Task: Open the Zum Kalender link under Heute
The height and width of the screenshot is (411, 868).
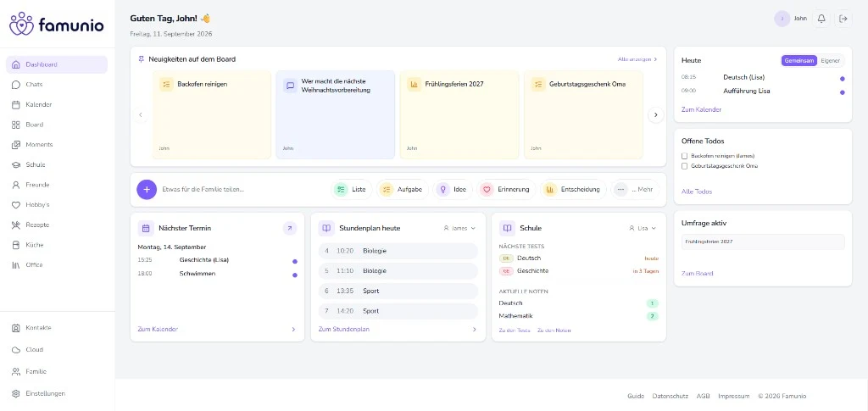Action: coord(701,109)
